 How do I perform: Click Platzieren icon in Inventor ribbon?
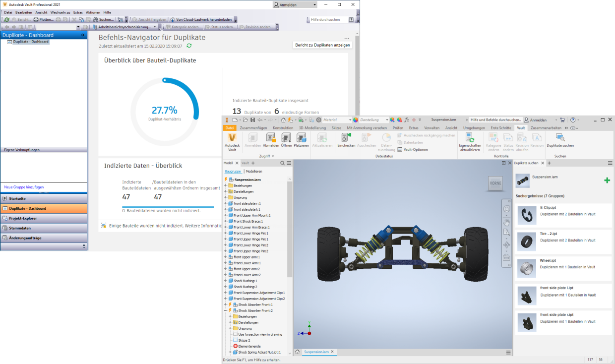click(301, 138)
